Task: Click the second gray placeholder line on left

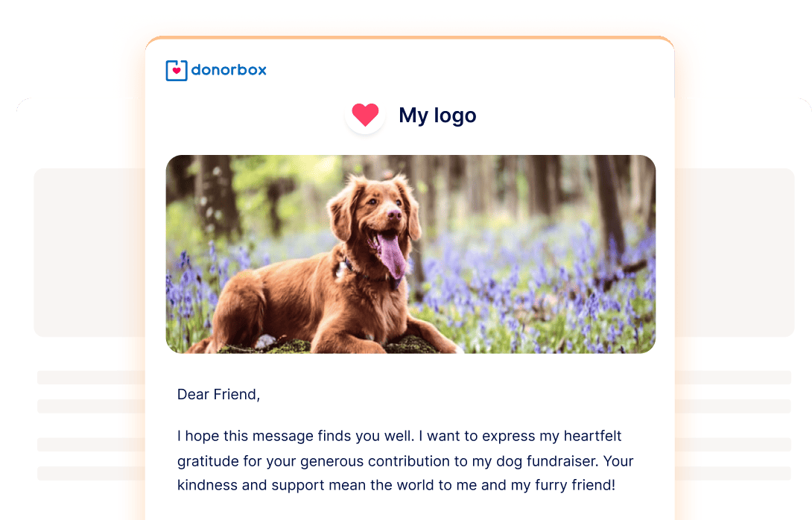Action: [89, 407]
